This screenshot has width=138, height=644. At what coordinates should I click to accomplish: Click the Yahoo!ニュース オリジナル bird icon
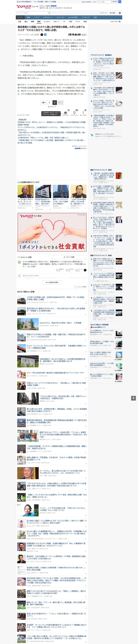point(92,135)
